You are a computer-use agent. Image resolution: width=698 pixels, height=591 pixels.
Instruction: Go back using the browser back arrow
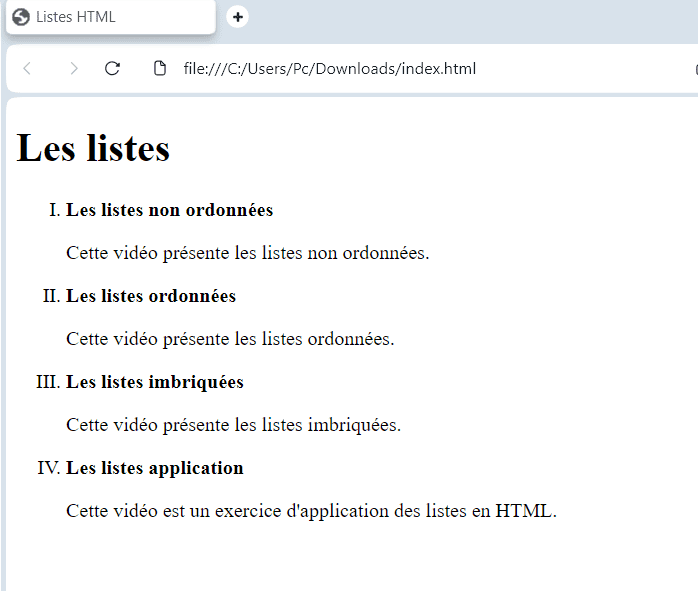(27, 69)
